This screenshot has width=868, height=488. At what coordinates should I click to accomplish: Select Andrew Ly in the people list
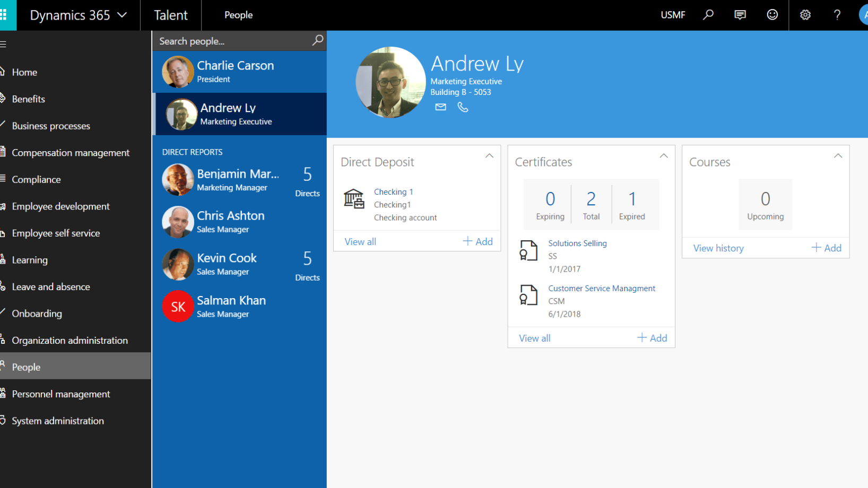tap(239, 114)
